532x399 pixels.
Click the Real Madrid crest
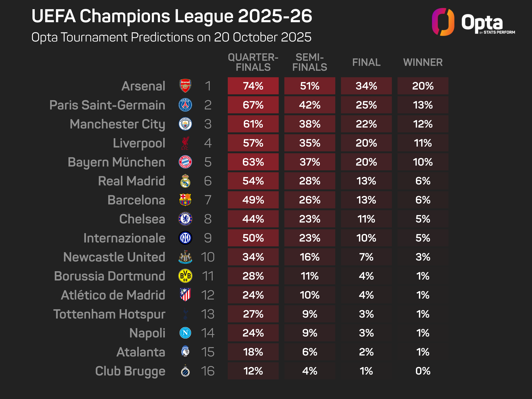[185, 181]
